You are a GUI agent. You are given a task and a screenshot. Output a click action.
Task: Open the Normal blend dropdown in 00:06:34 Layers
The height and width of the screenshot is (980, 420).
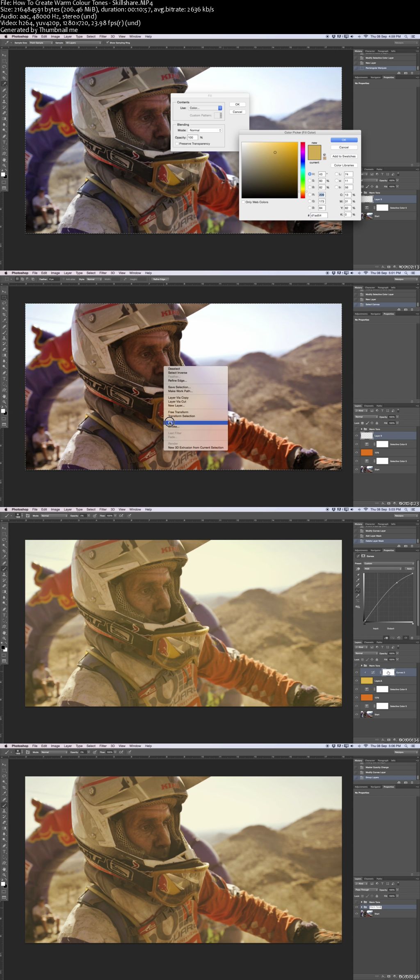366,653
